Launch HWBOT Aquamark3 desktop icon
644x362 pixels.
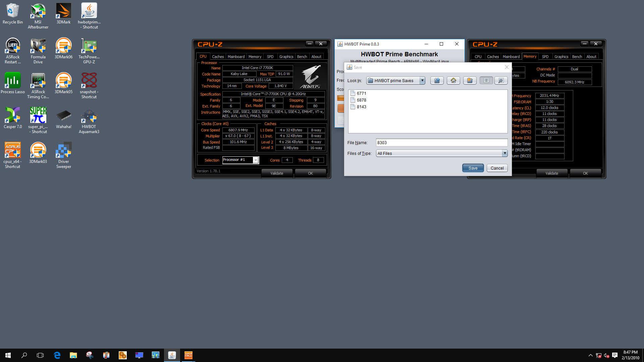point(89,121)
